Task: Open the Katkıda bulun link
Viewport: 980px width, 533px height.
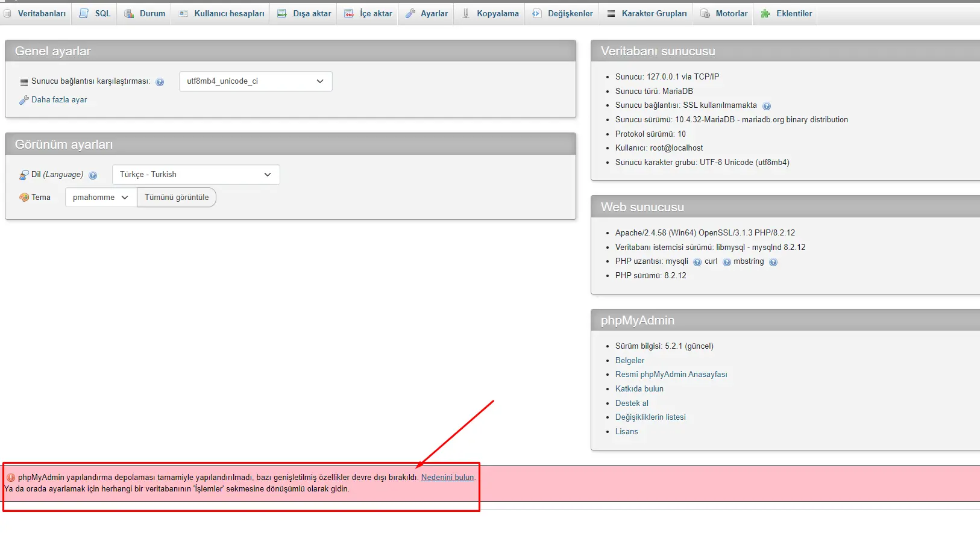Action: [x=639, y=388]
